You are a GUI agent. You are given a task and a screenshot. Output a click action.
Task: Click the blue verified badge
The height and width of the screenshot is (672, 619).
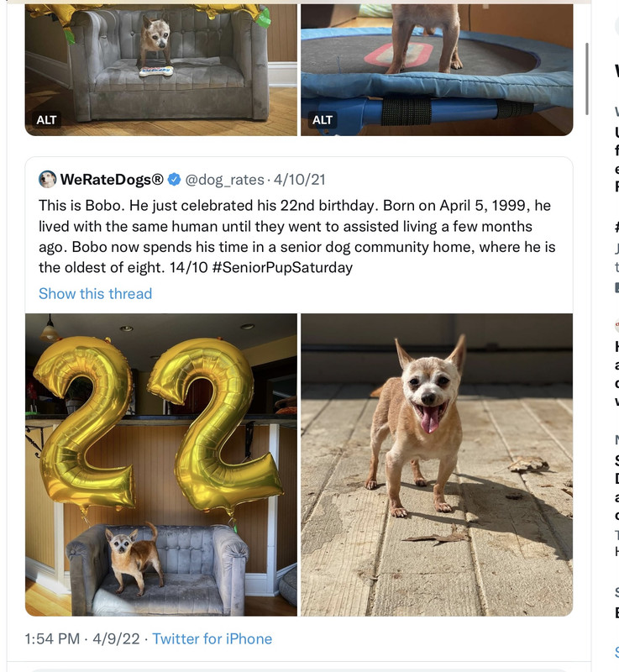pyautogui.click(x=174, y=179)
